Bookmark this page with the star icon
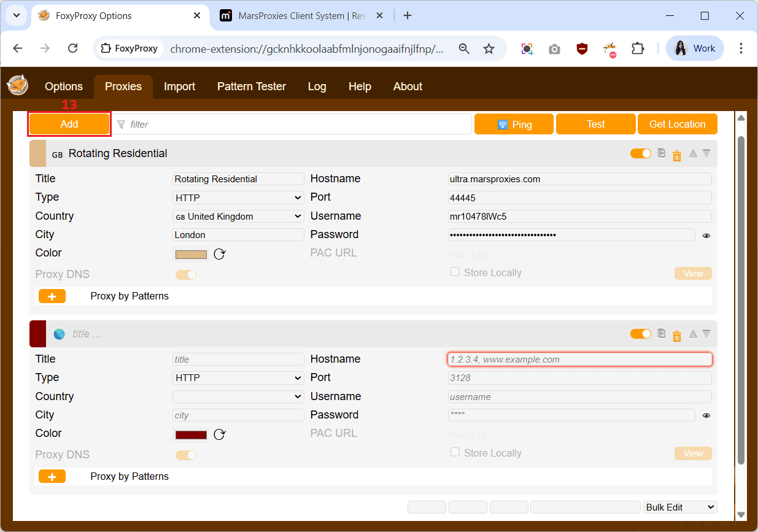This screenshot has height=532, width=758. [x=489, y=48]
